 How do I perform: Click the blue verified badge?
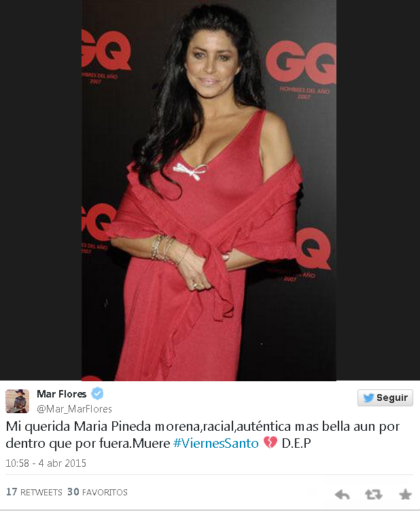(x=97, y=393)
